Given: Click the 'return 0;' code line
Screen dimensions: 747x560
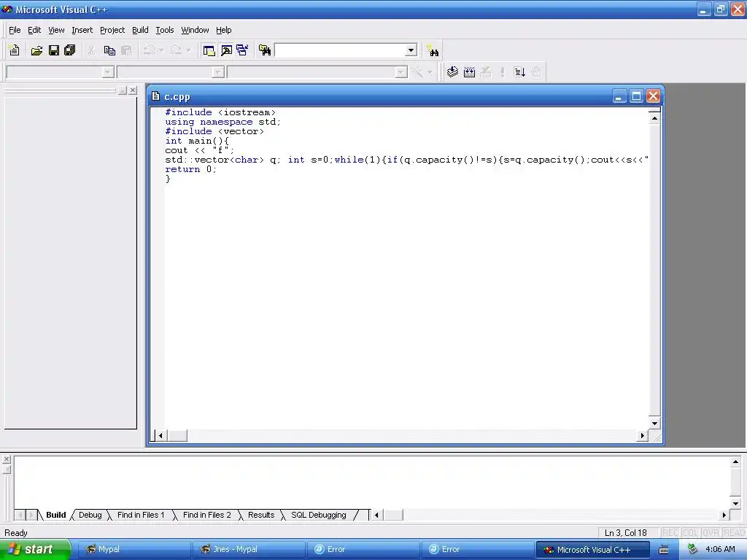Looking at the screenshot, I should click(190, 169).
